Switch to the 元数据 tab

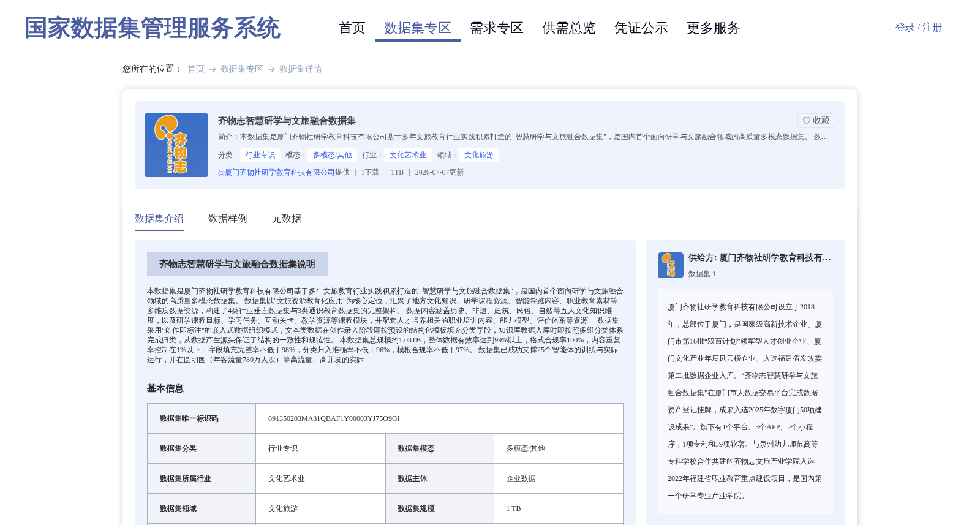[x=287, y=219]
